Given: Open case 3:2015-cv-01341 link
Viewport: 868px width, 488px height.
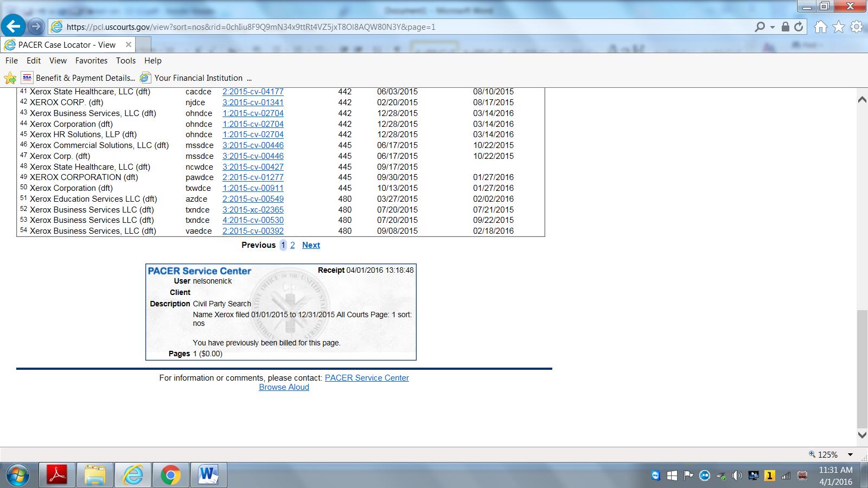Looking at the screenshot, I should point(253,102).
